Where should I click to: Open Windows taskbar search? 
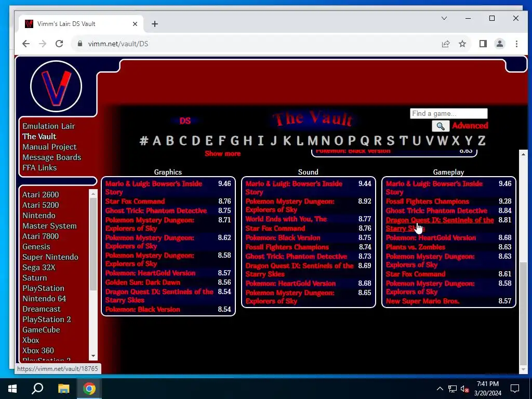click(37, 389)
